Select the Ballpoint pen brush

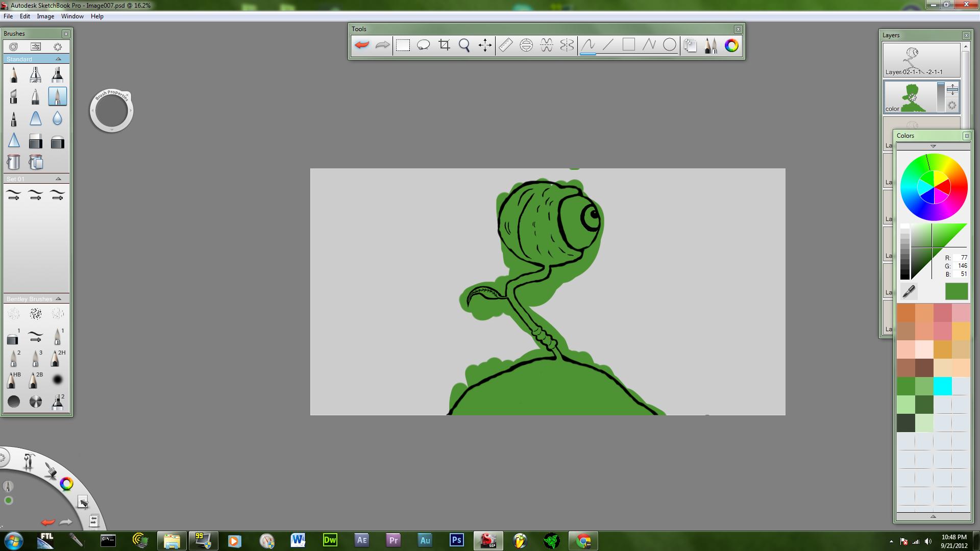click(x=35, y=96)
